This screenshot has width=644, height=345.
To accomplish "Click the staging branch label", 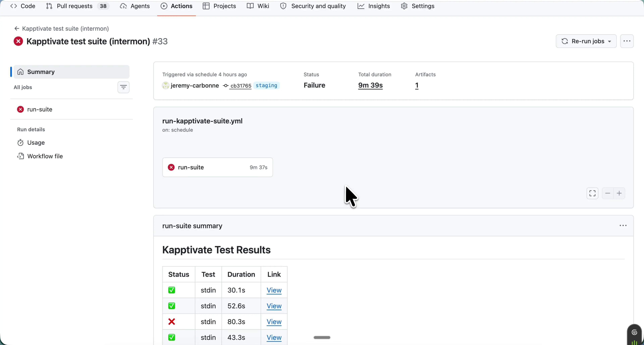I will click(266, 86).
